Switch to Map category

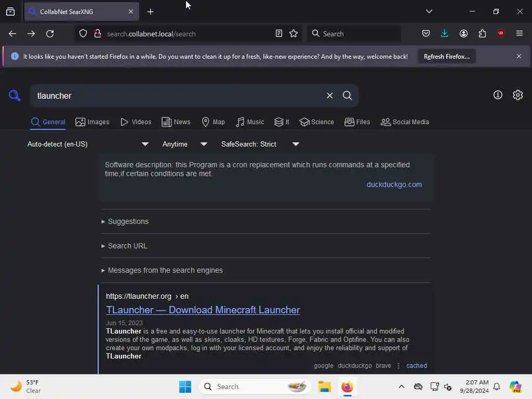tap(213, 122)
